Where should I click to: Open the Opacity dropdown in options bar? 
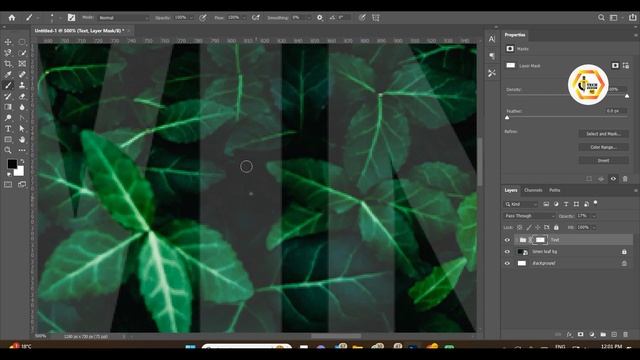click(191, 18)
